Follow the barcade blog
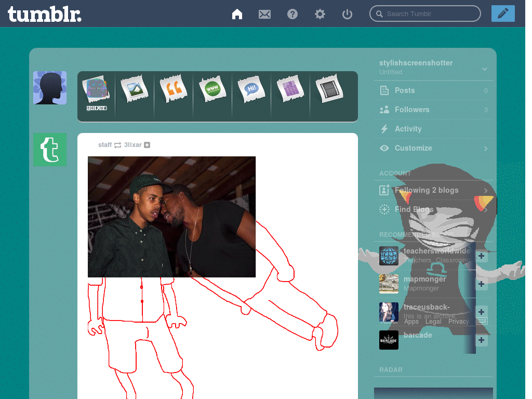The image size is (532, 399). (481, 340)
